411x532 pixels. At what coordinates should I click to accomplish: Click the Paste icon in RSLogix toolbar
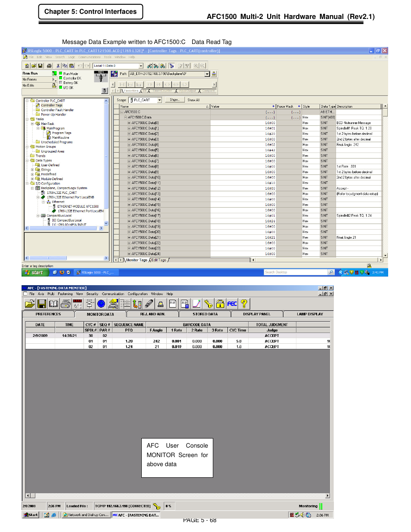tap(72, 65)
